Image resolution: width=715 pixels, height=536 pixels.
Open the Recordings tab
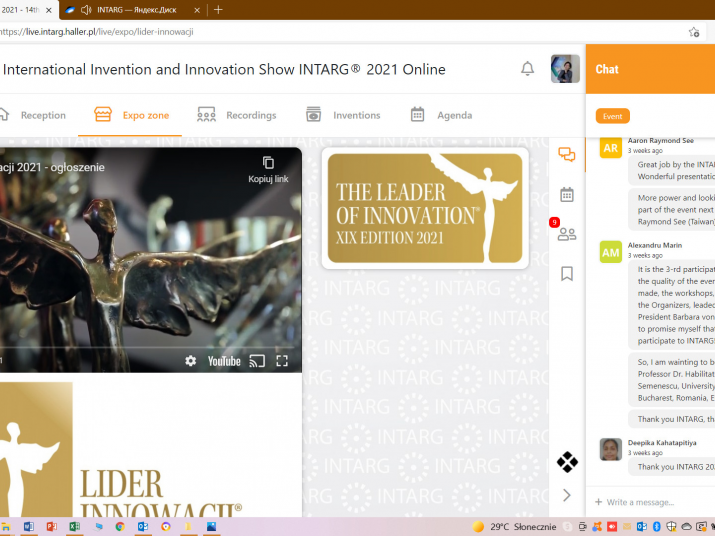click(x=237, y=115)
